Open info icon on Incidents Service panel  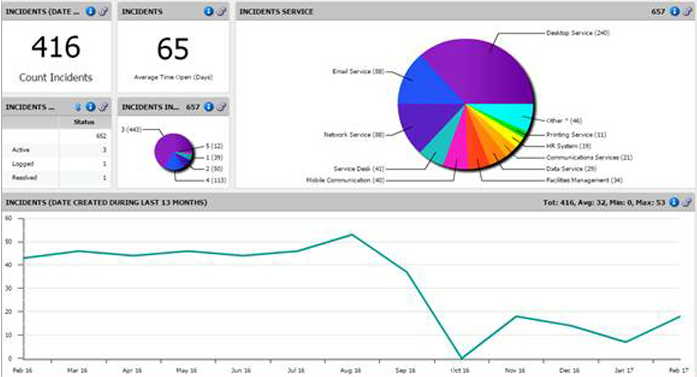(x=674, y=12)
